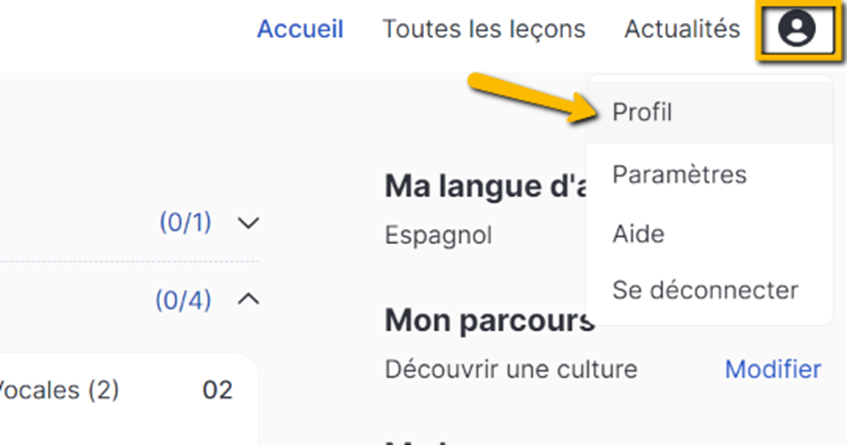
Task: Click Découvrir une culture path text
Action: coord(511,369)
